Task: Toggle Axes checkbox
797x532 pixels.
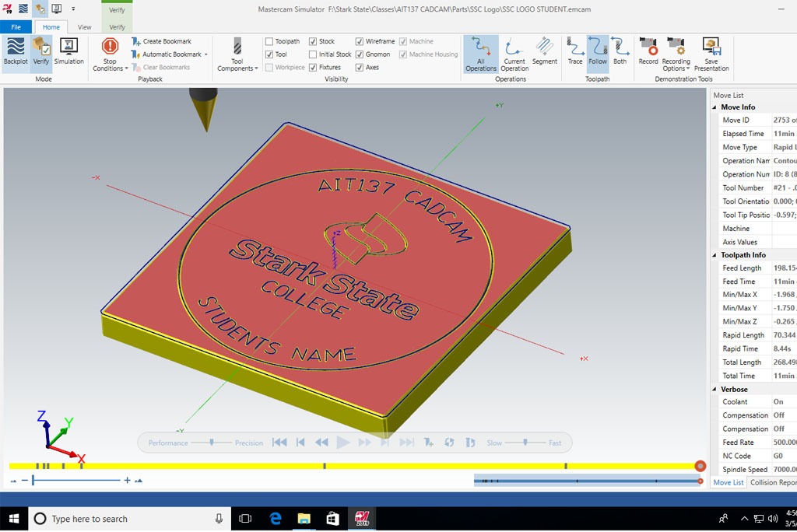Action: 360,67
